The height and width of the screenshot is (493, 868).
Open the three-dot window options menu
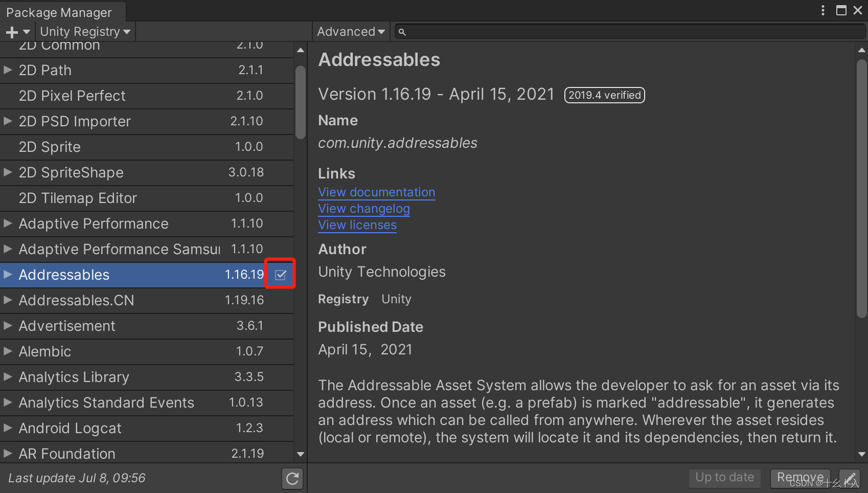(x=823, y=10)
